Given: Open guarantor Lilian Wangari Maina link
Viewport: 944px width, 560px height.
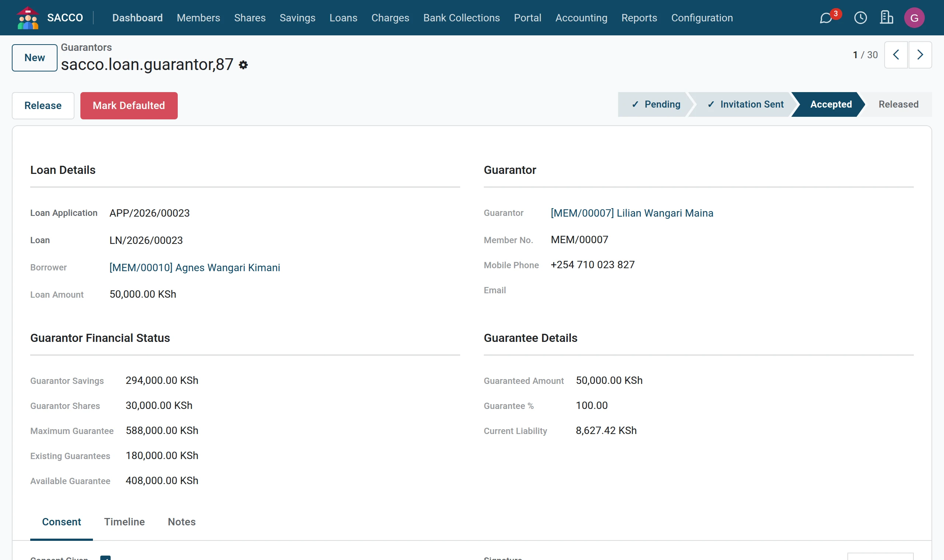Looking at the screenshot, I should (632, 213).
